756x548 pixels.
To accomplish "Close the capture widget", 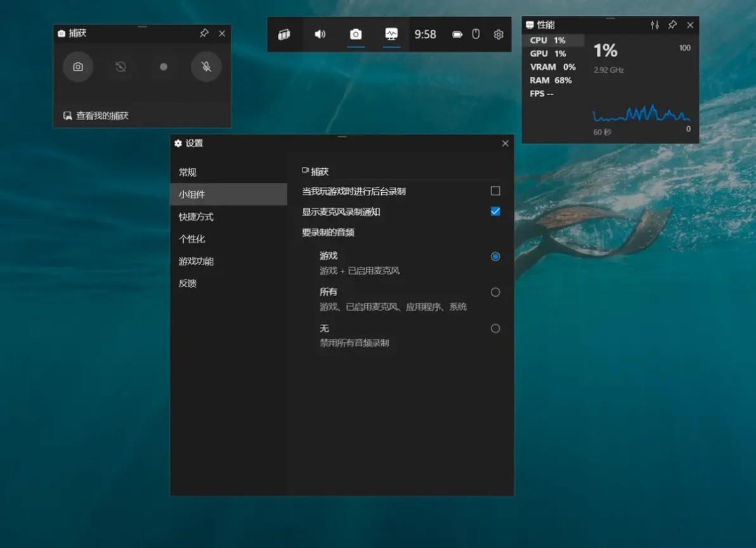I will (222, 33).
